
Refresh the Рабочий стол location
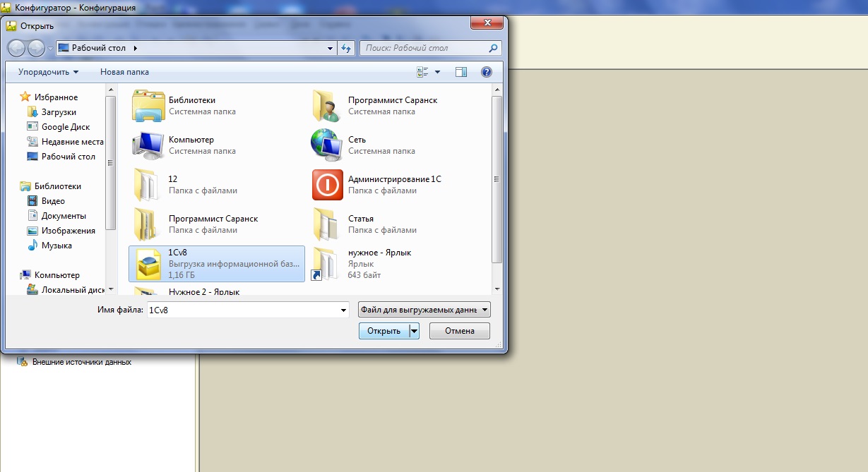[x=346, y=48]
